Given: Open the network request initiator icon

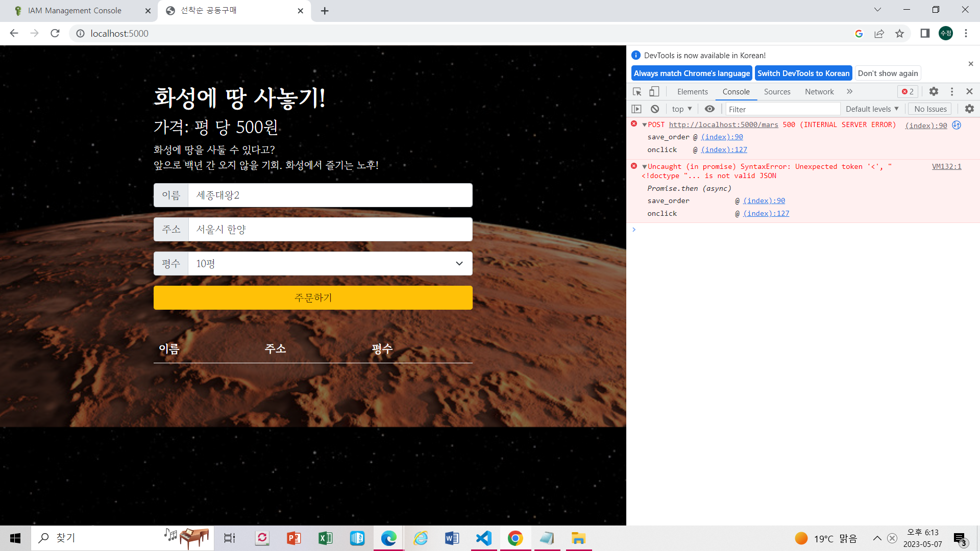Looking at the screenshot, I should coord(957,125).
